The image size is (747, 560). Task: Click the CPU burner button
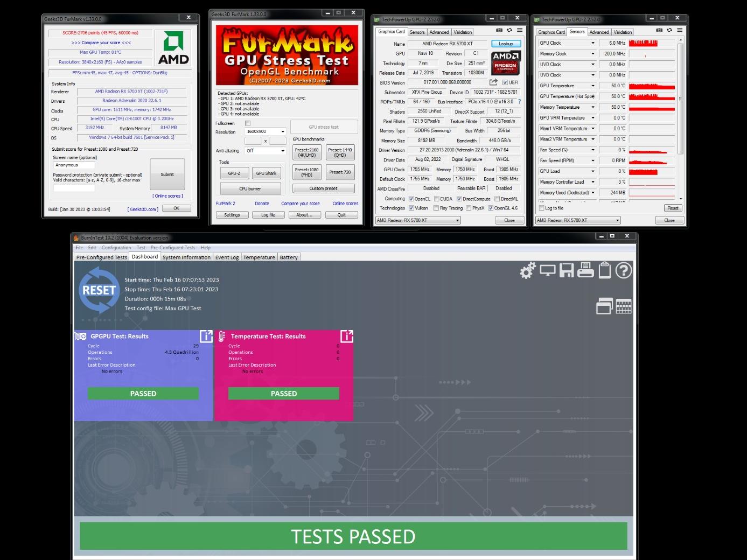pos(250,188)
